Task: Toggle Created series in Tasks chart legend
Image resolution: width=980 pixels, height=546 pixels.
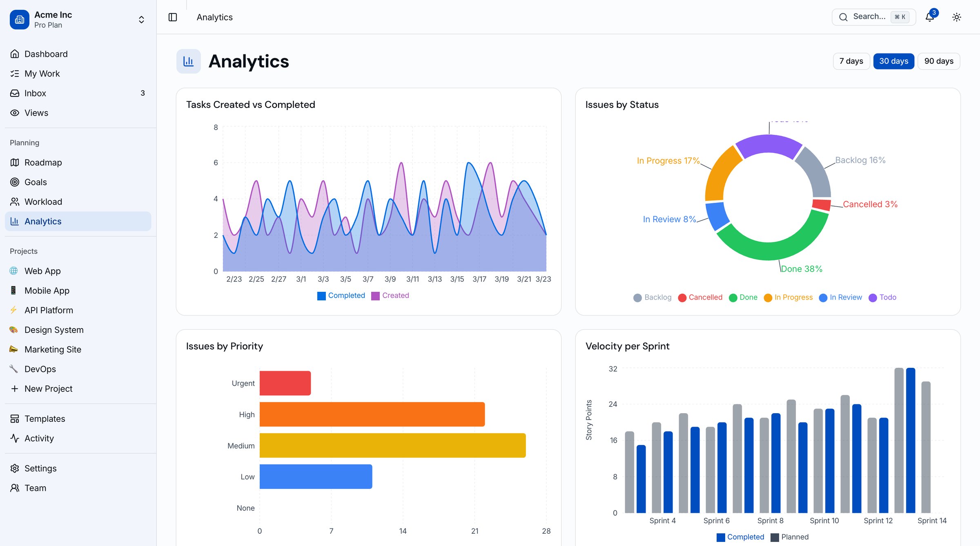Action: [x=390, y=295]
